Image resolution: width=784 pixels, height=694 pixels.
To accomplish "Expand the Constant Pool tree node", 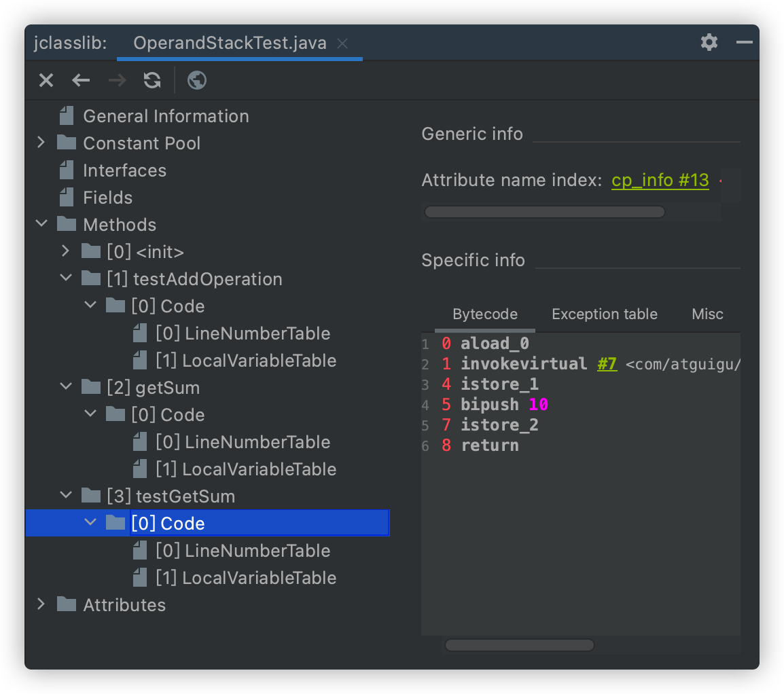I will [x=41, y=143].
